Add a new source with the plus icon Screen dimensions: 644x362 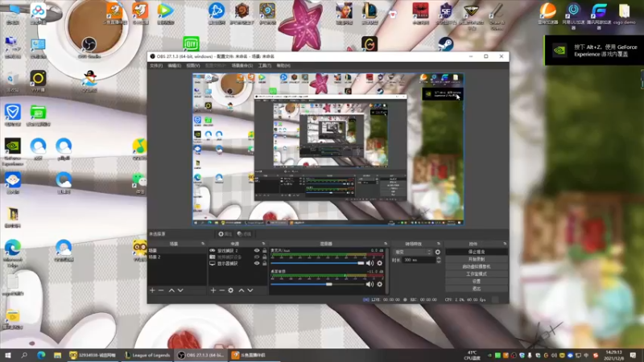[x=213, y=290]
